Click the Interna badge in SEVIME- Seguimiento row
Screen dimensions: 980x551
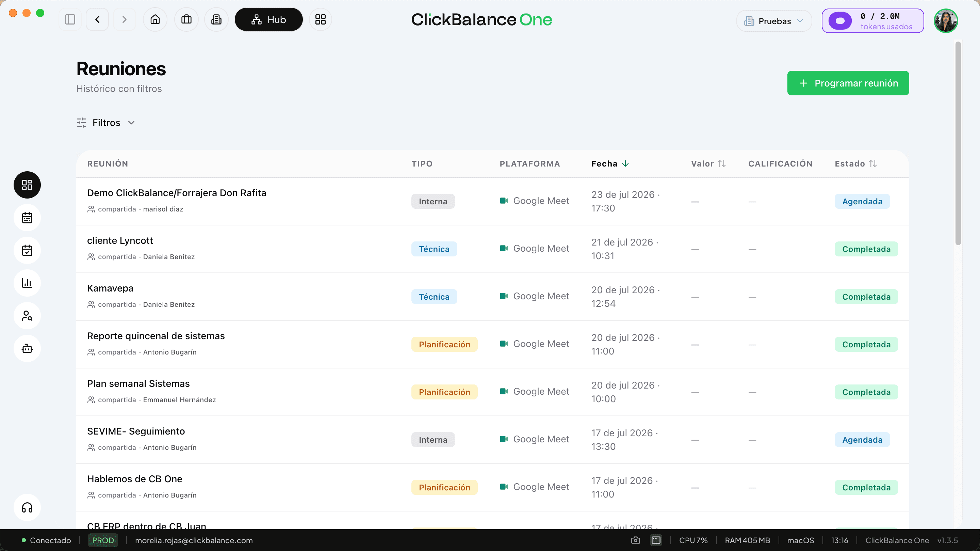tap(433, 440)
